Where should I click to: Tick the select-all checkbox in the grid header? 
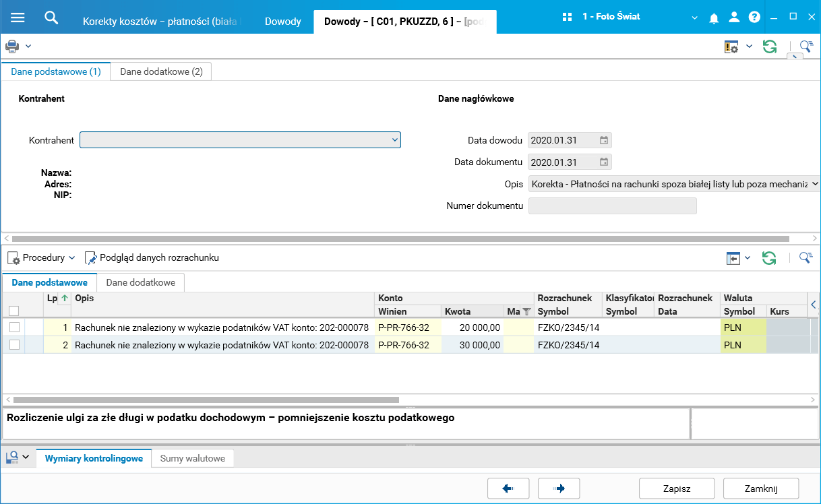13,311
